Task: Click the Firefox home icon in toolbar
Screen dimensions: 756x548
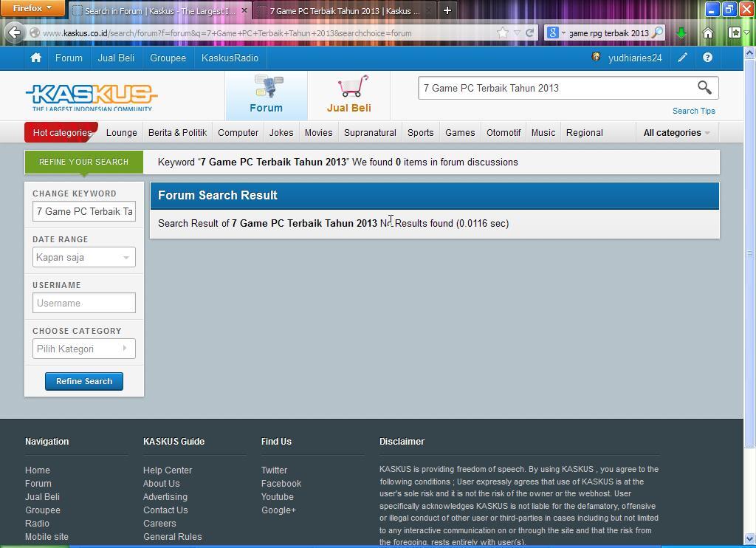Action: point(707,32)
